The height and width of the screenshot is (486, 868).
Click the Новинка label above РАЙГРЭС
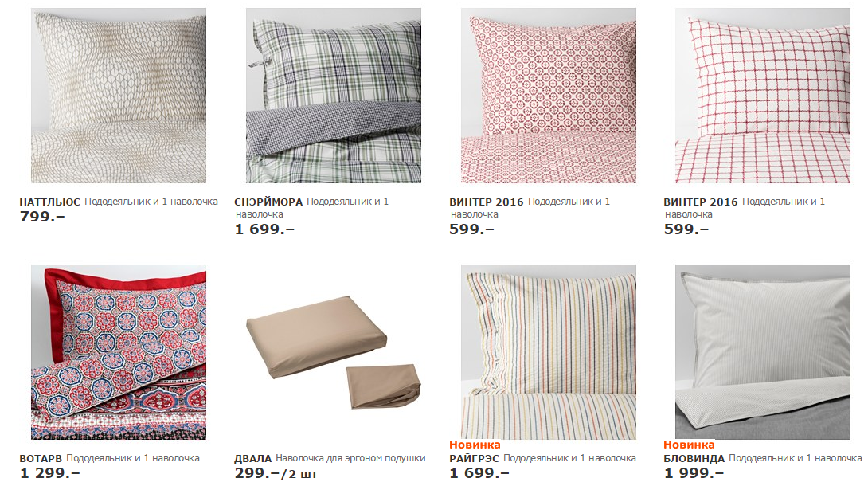(475, 445)
